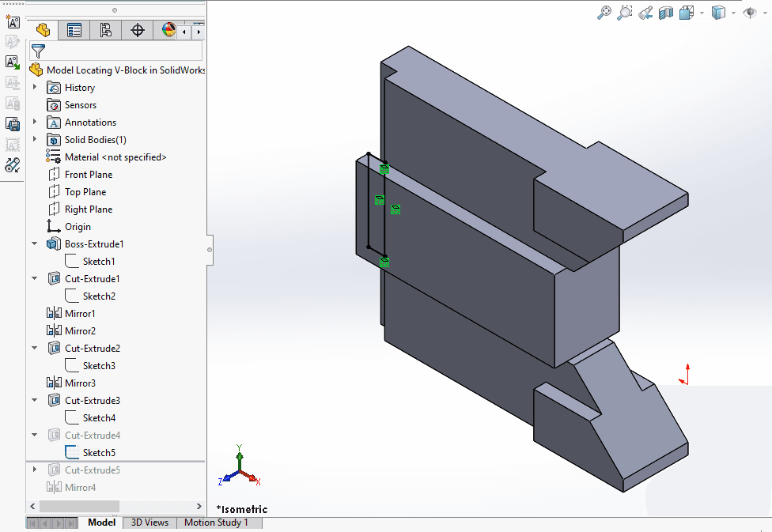Click the FeatureManager filter funnel icon
The width and height of the screenshot is (772, 532).
pos(37,49)
